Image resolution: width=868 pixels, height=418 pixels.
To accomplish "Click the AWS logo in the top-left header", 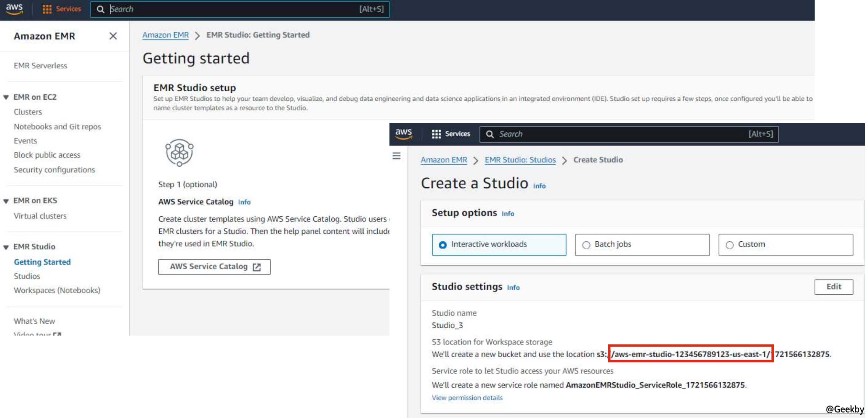I will coord(14,9).
